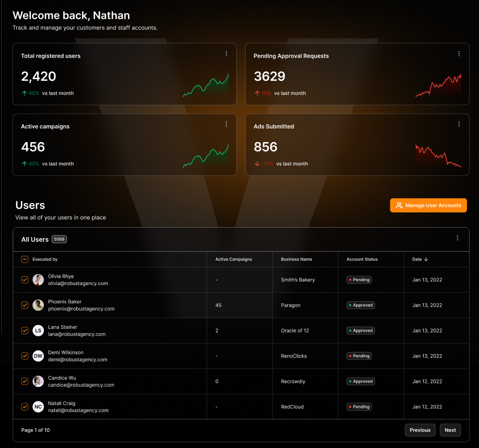Click the DW avatar for Demi Wilkinson

point(38,356)
